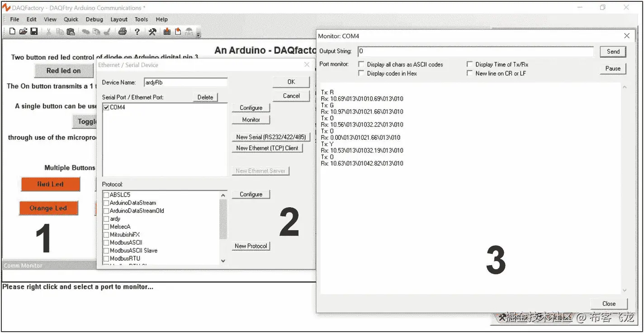Click the page with orange arrow icon
Viewport: 644px width, 333px height.
tap(178, 31)
